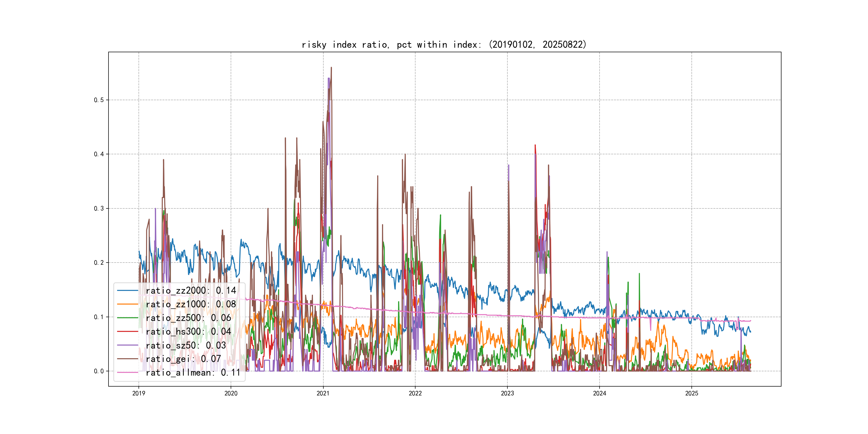Select the 'ratio_zz2000: 0.14' legend text
This screenshot has width=868, height=434.
pyautogui.click(x=191, y=290)
